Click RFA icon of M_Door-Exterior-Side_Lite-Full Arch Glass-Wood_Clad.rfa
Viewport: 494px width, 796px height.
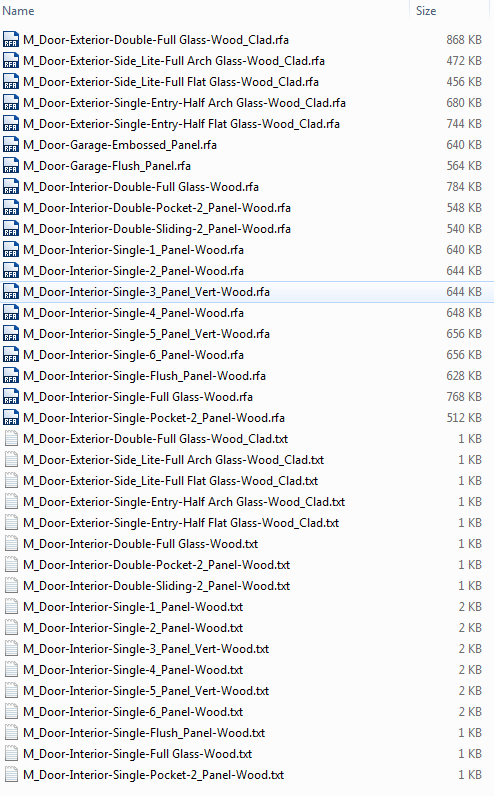coord(11,61)
